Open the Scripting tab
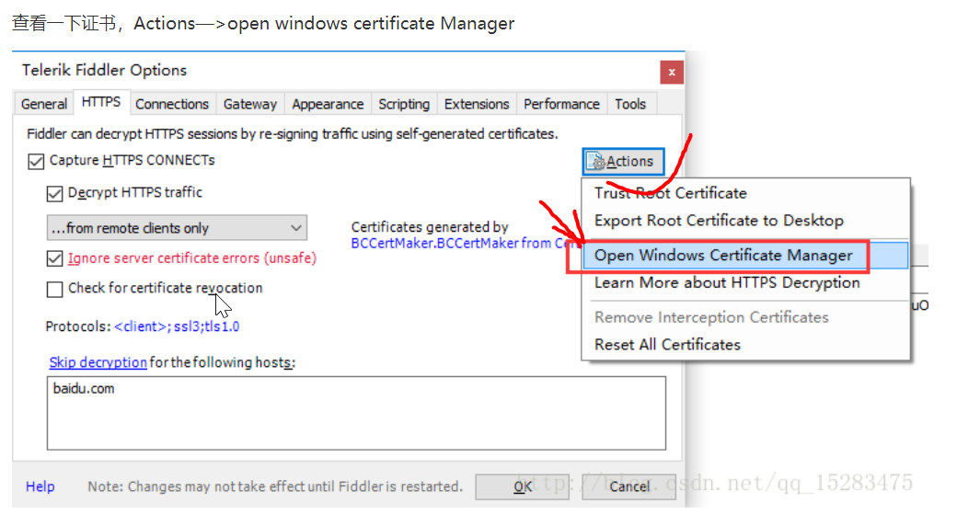 (x=404, y=104)
